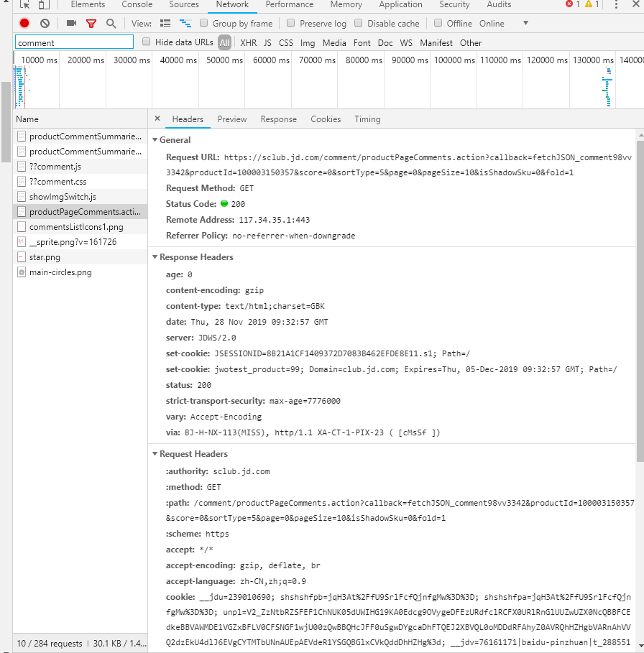The image size is (644, 653).
Task: Filter requests by Font type
Action: [x=362, y=43]
